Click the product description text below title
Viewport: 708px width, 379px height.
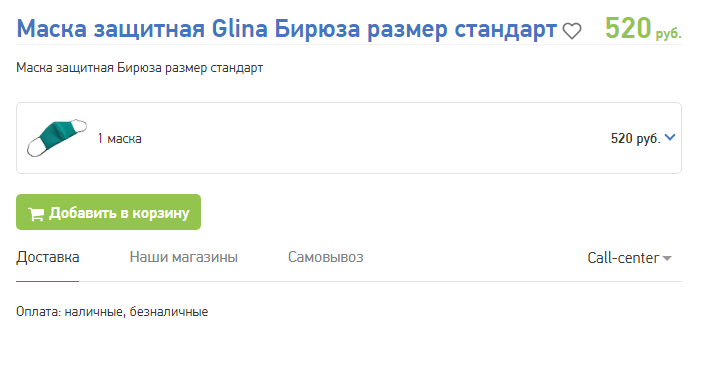click(140, 68)
